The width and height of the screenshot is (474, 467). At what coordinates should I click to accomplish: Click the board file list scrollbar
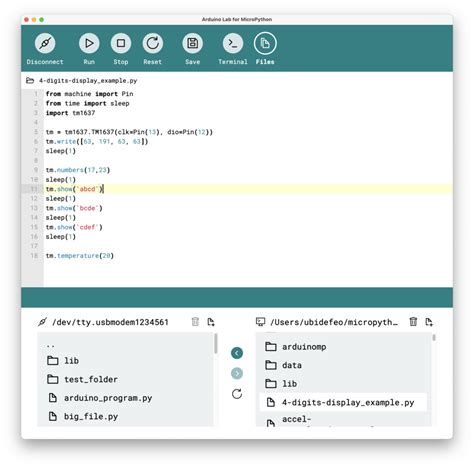click(216, 344)
